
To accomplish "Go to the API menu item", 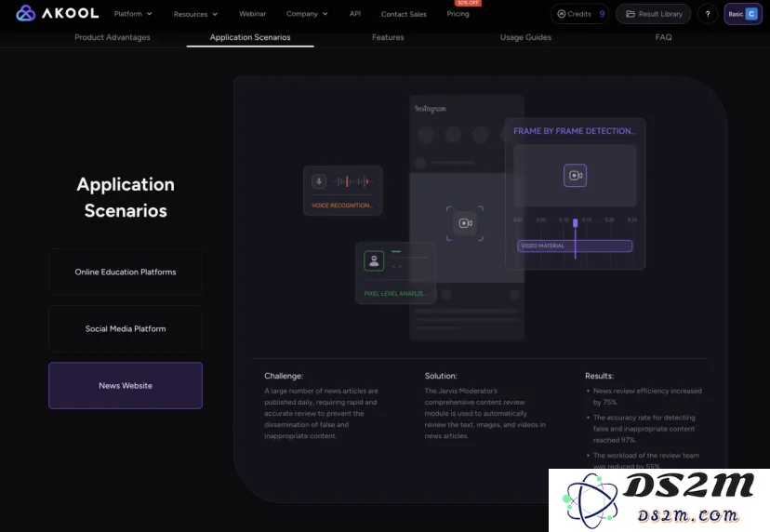I will (355, 14).
